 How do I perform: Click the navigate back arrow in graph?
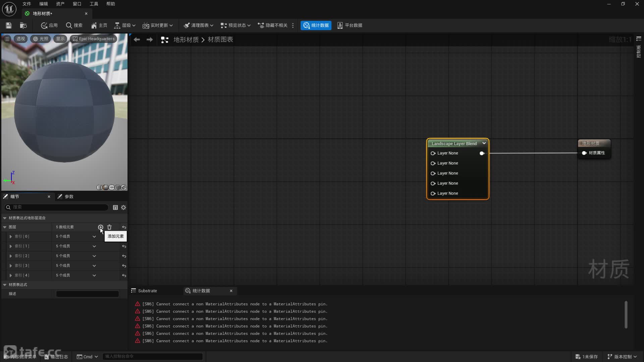pyautogui.click(x=137, y=40)
